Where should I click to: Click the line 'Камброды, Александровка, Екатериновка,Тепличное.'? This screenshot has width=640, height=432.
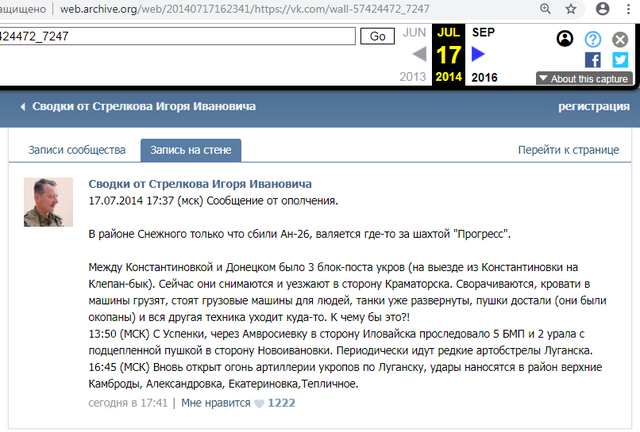[223, 384]
